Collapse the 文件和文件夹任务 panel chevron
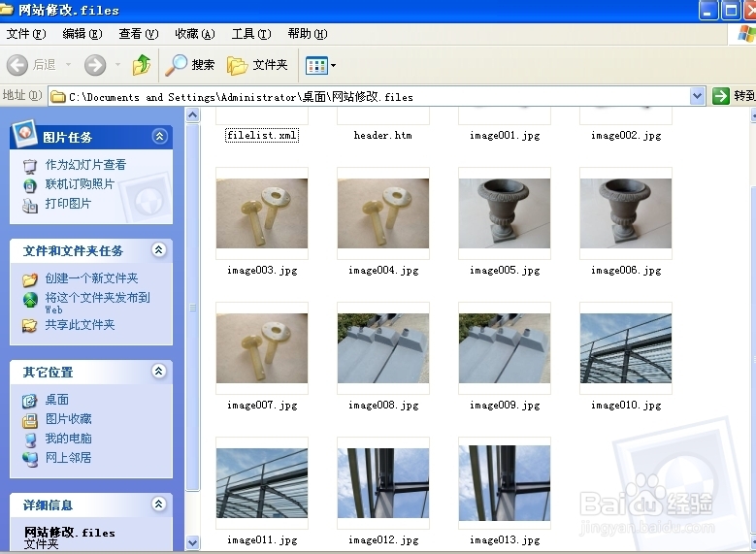The image size is (756, 554). coord(158,249)
